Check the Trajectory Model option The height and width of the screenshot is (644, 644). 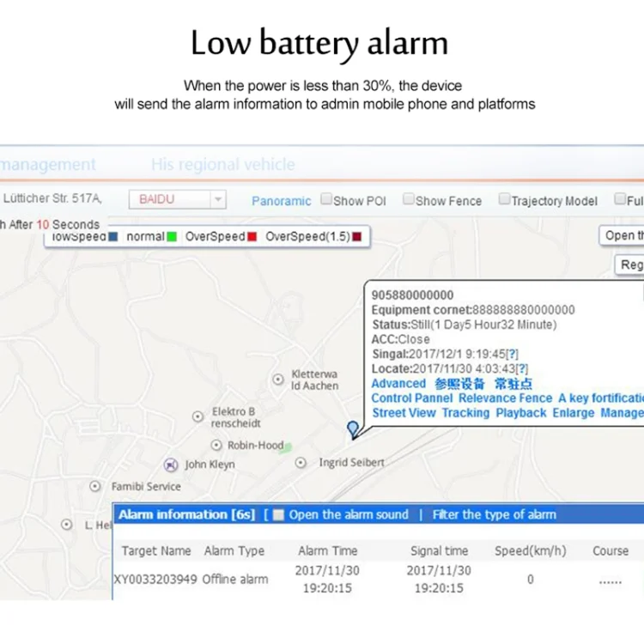click(504, 199)
